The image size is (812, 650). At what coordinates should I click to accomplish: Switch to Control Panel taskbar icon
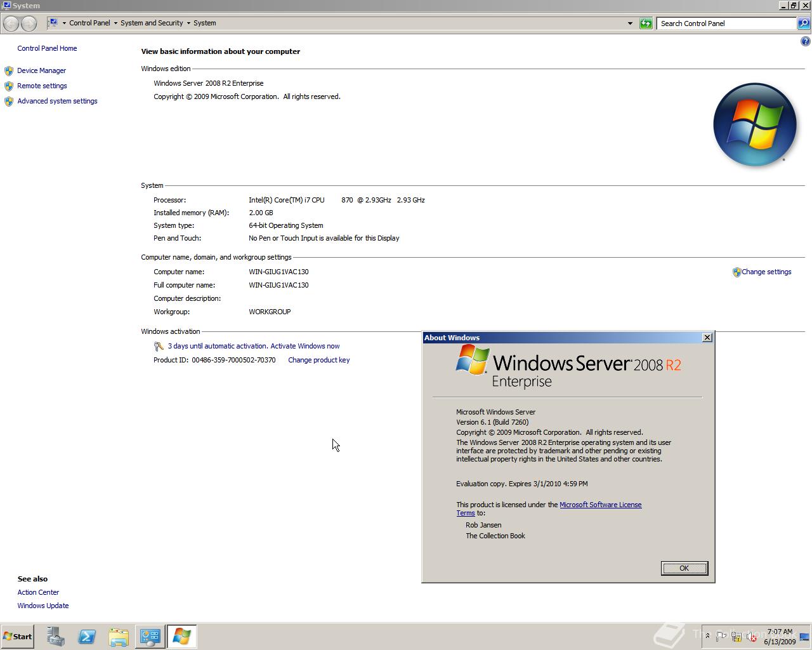coord(150,637)
